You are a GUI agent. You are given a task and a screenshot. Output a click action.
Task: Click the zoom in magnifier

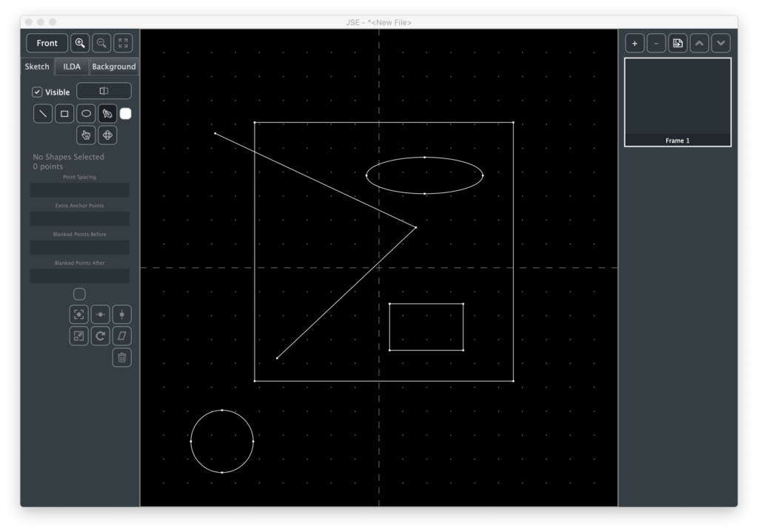[80, 44]
